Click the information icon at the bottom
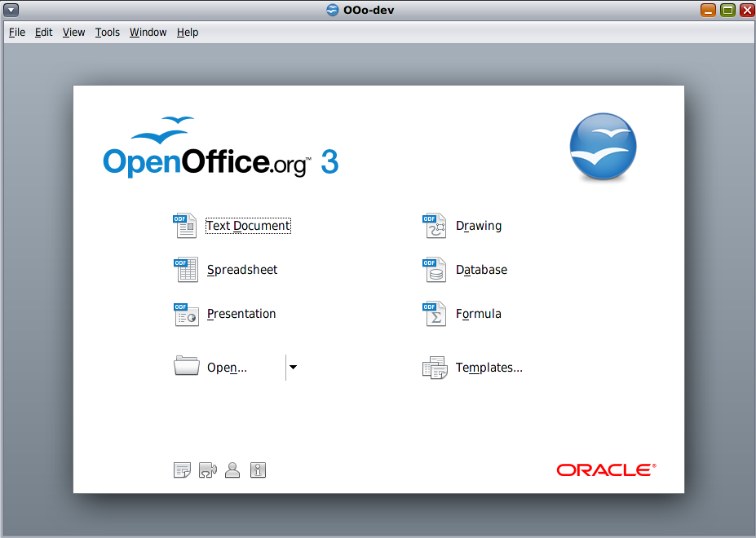The width and height of the screenshot is (756, 538). [258, 470]
